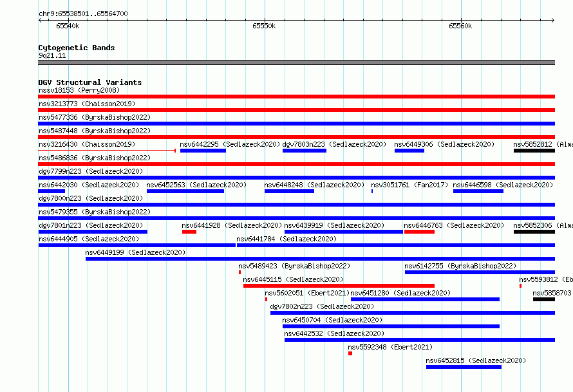Select the small red bar under nsv6441928
Viewport: 573px width, 392px height.
(189, 232)
